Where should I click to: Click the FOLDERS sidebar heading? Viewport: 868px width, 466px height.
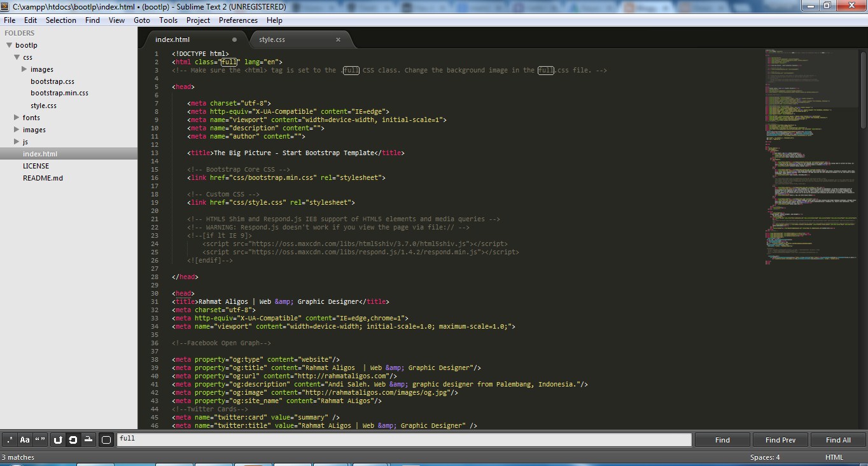(x=20, y=33)
